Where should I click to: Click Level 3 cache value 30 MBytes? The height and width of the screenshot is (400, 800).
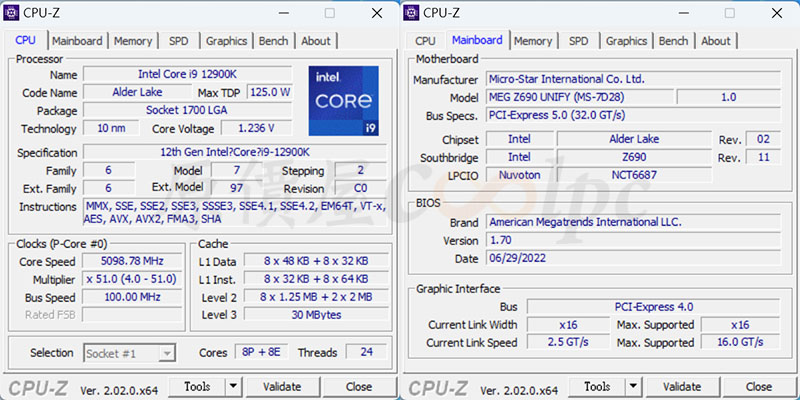(316, 315)
